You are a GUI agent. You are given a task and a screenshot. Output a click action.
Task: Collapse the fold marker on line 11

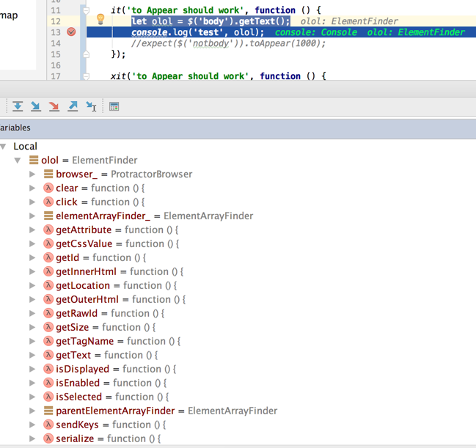(86, 10)
